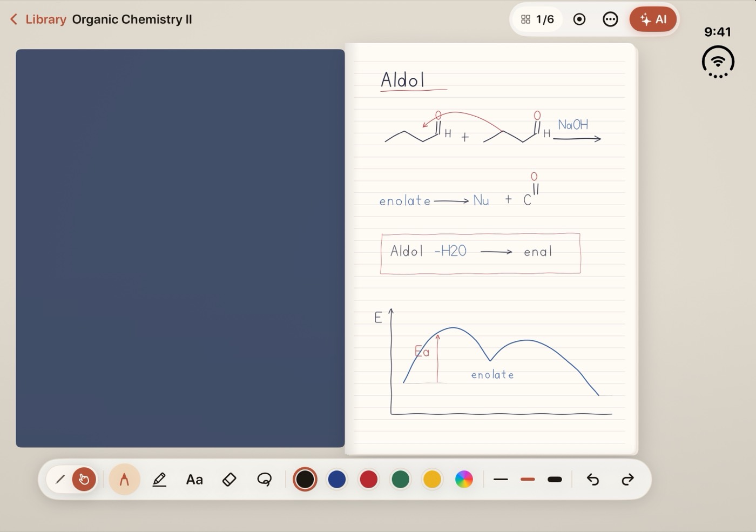Check the Wi-Fi status icon
The width and height of the screenshot is (756, 532).
click(718, 62)
